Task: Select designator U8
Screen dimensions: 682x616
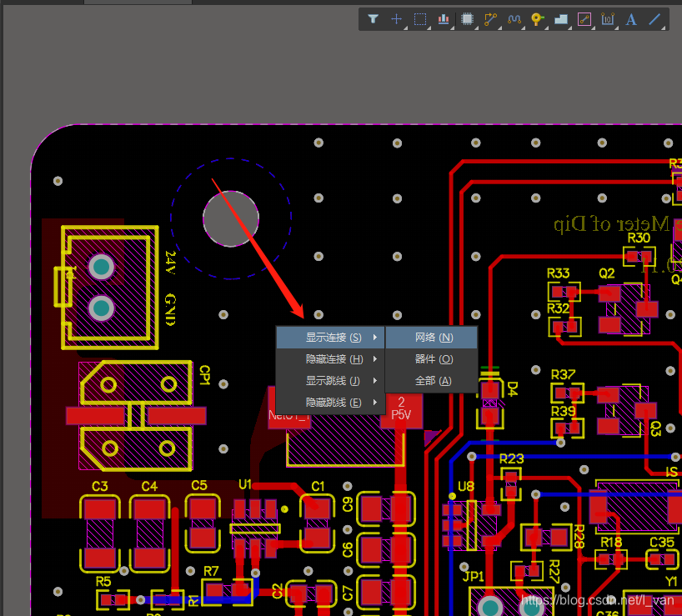Action: tap(466, 486)
